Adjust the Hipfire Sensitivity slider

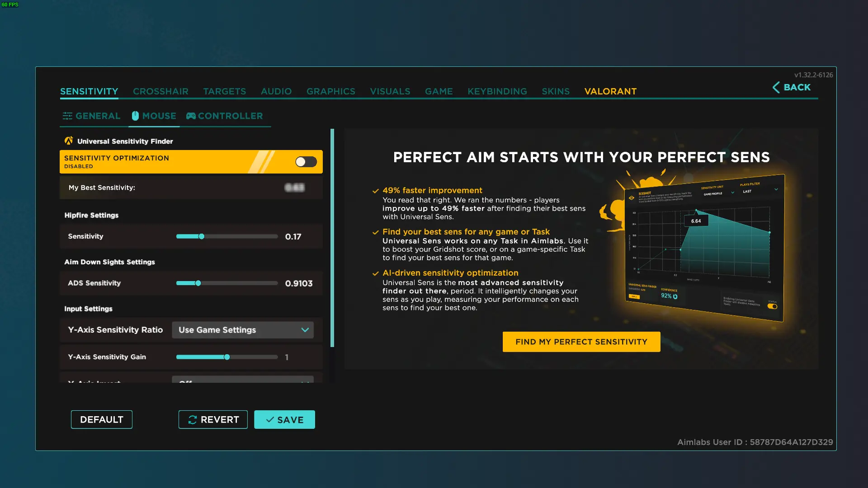pyautogui.click(x=227, y=236)
